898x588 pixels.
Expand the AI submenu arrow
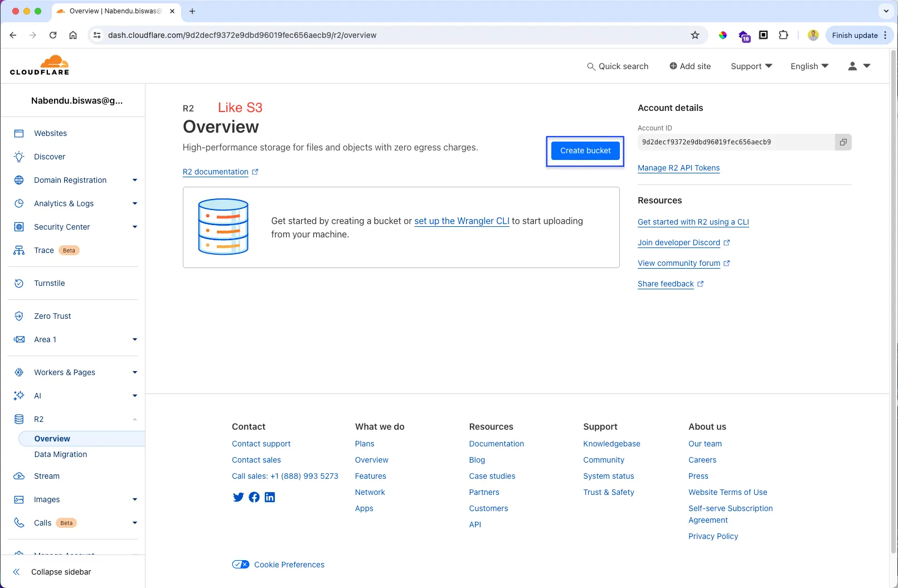(x=135, y=396)
